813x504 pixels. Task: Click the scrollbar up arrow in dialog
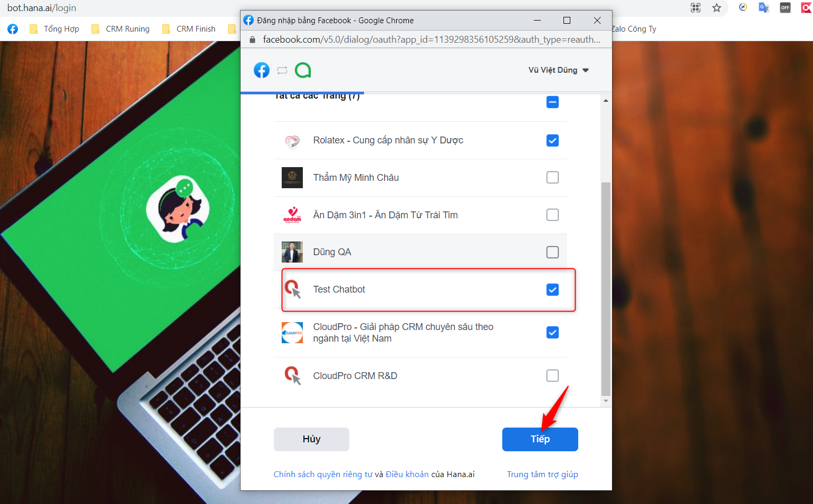tap(606, 100)
